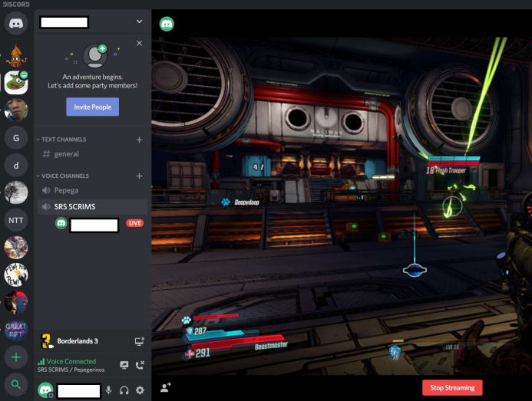Create a new voice channel

[139, 176]
